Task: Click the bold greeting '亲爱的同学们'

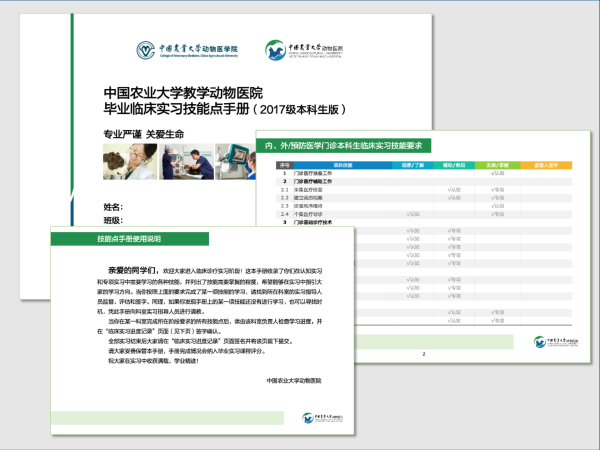Action: tap(133, 271)
